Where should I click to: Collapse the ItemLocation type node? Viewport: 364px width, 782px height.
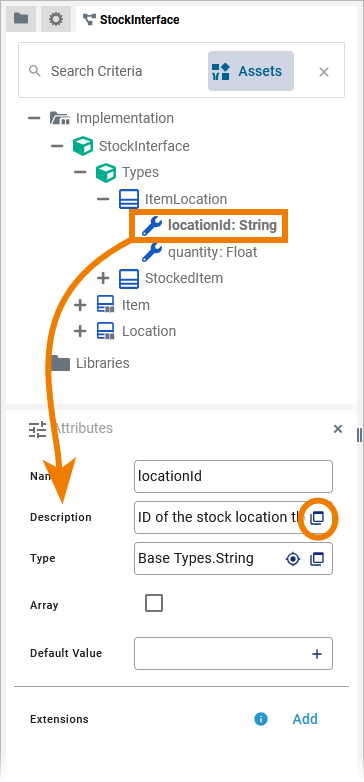coord(103,199)
